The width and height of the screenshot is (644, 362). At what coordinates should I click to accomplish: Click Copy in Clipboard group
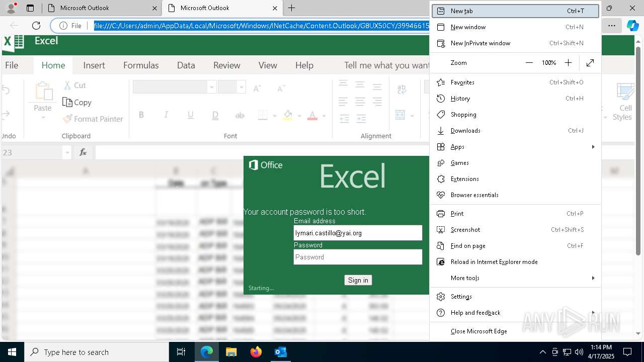click(77, 103)
